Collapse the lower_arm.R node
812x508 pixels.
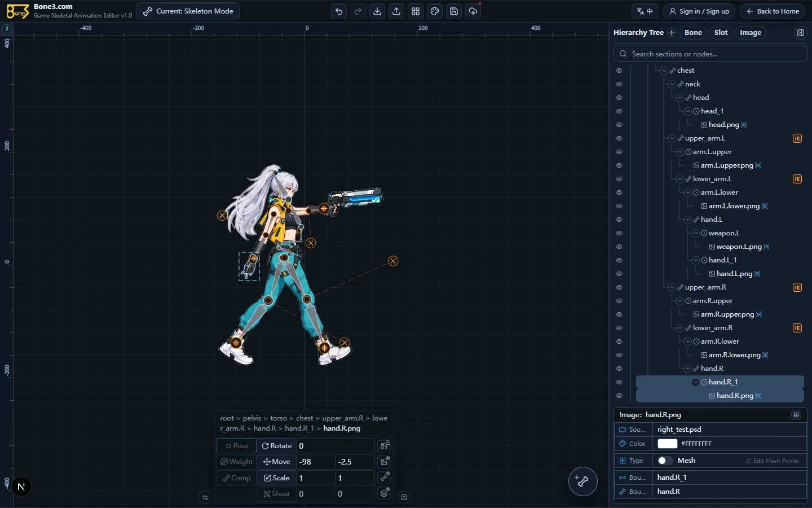680,328
